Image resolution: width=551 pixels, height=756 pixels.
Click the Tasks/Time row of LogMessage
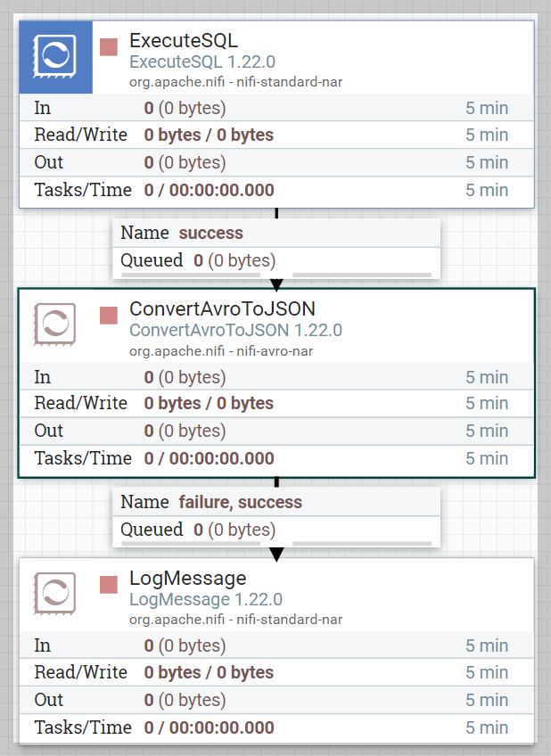276,728
